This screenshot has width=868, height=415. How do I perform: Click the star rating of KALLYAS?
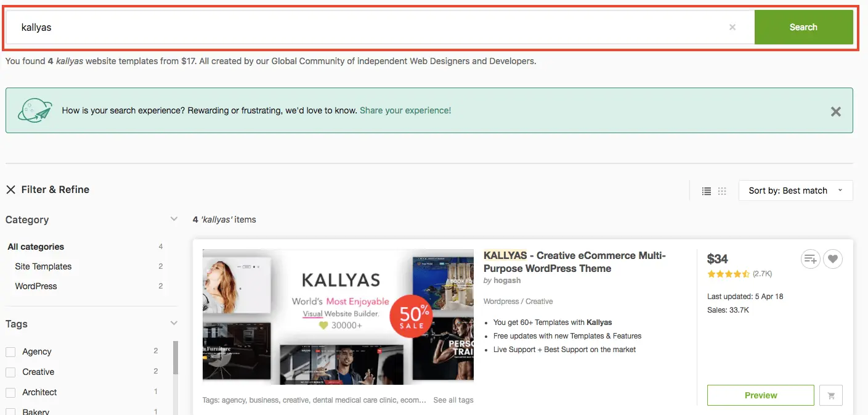728,274
